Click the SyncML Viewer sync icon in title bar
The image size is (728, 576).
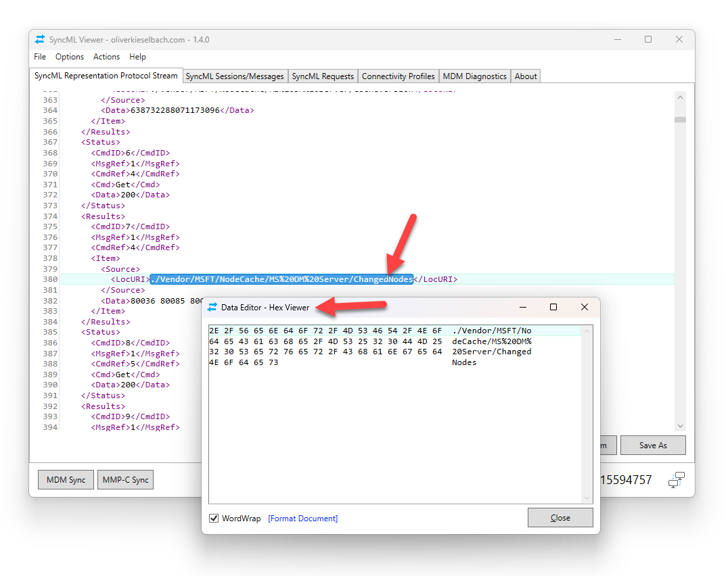40,40
